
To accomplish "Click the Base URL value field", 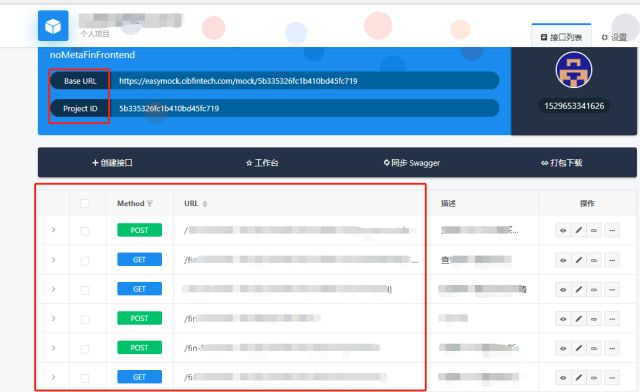I will coord(305,81).
